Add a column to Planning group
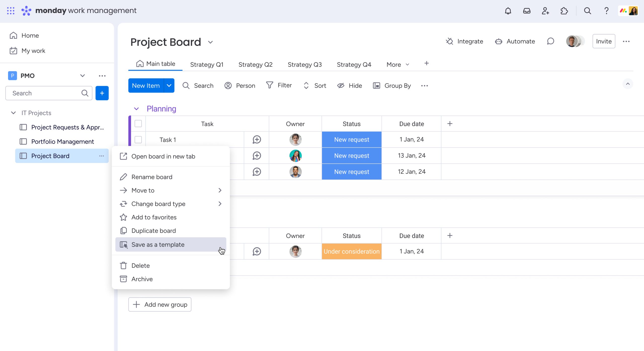 [450, 124]
